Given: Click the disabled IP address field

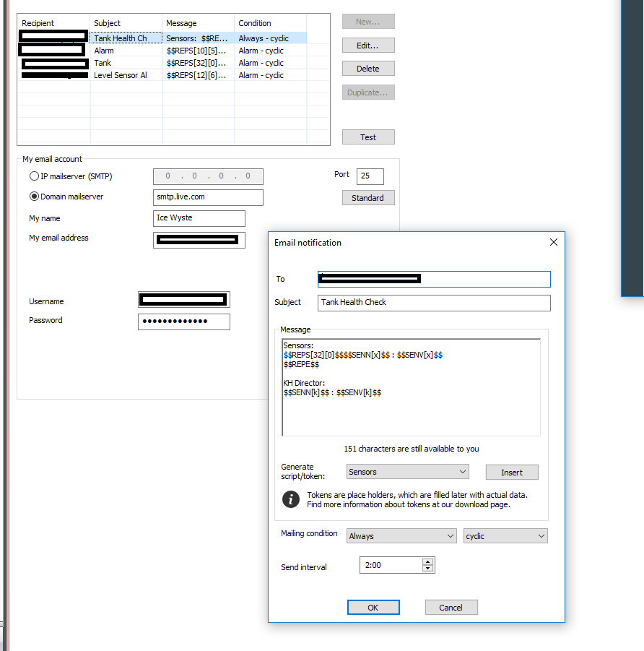Looking at the screenshot, I should (208, 176).
